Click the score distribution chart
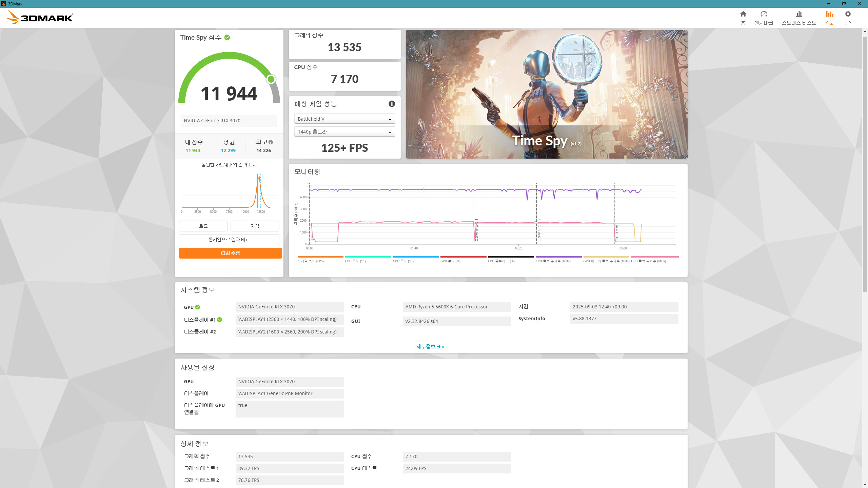 229,193
